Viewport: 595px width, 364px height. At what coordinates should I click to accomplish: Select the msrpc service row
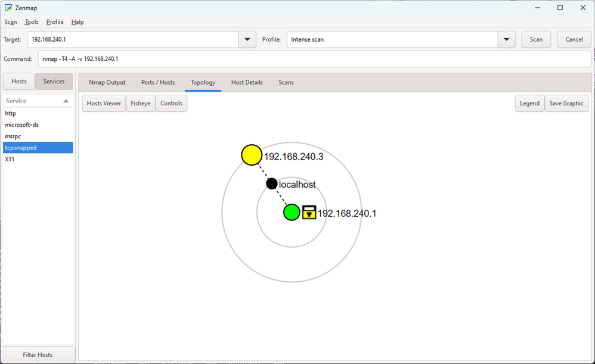(x=38, y=136)
